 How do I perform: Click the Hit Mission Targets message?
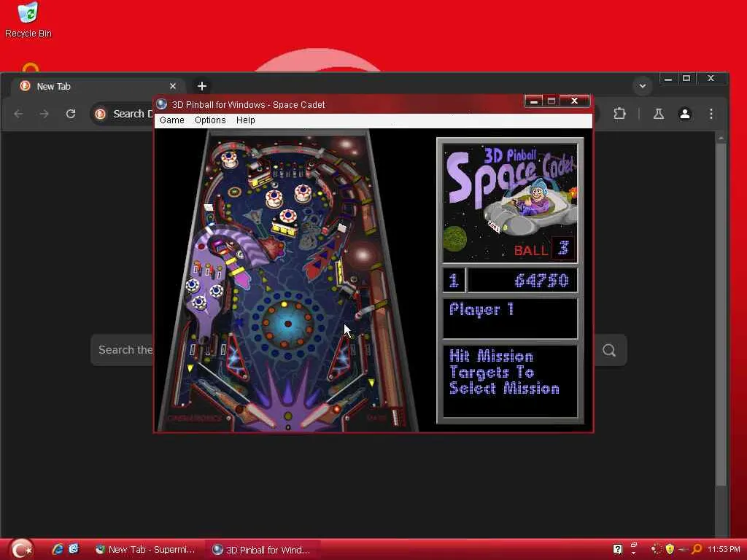pyautogui.click(x=504, y=373)
